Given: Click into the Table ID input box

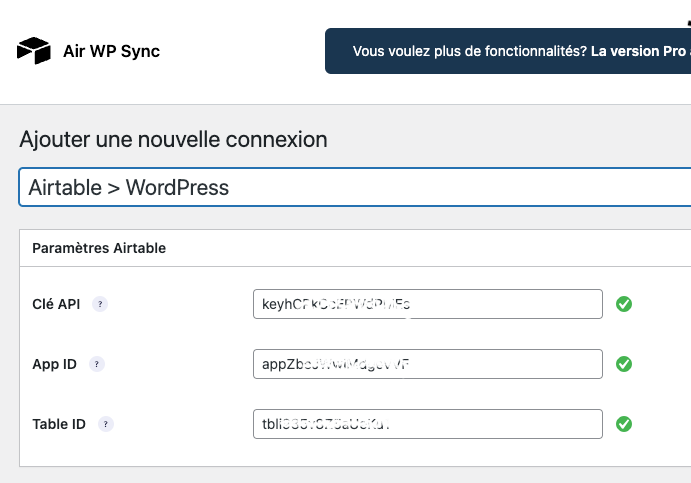Looking at the screenshot, I should pyautogui.click(x=428, y=424).
